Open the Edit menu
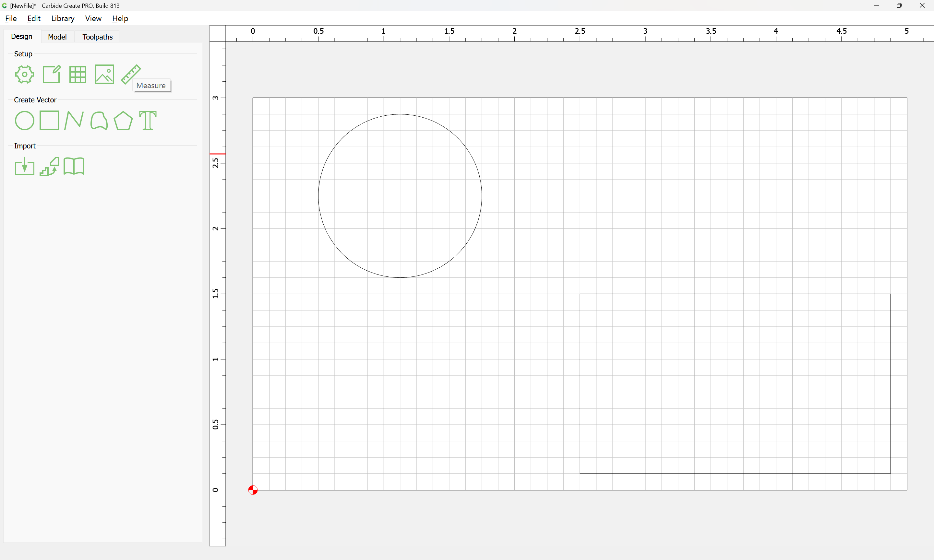 [x=34, y=18]
